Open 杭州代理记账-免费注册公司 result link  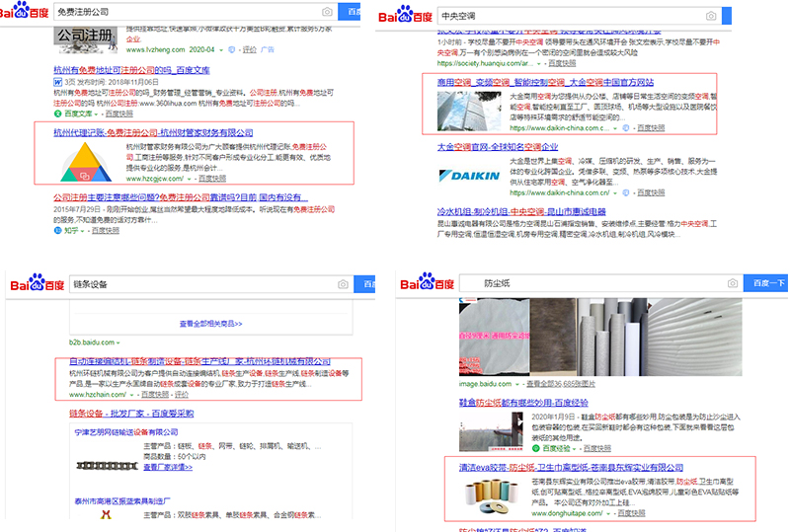click(153, 132)
